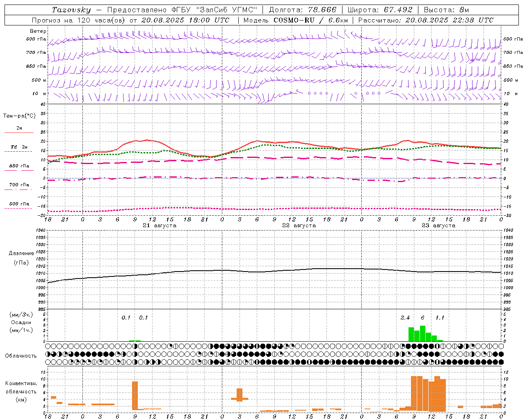Select the 850 гПа temperature legend entry

19,166
